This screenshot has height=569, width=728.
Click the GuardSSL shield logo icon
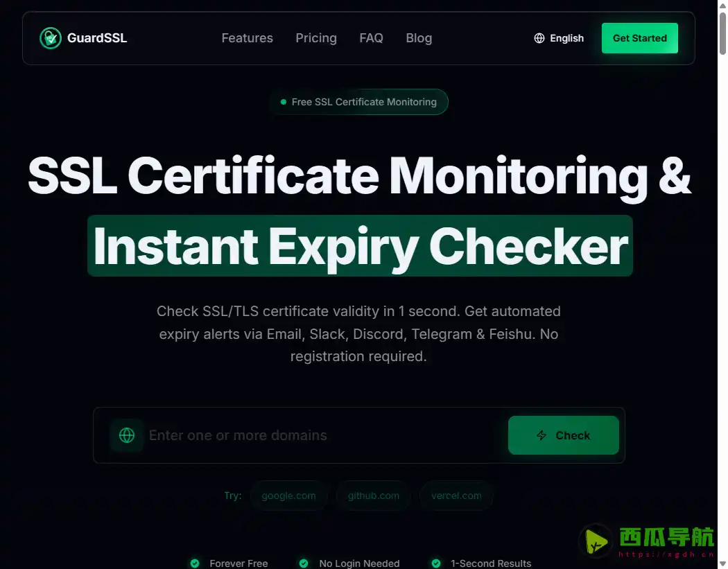pyautogui.click(x=50, y=38)
